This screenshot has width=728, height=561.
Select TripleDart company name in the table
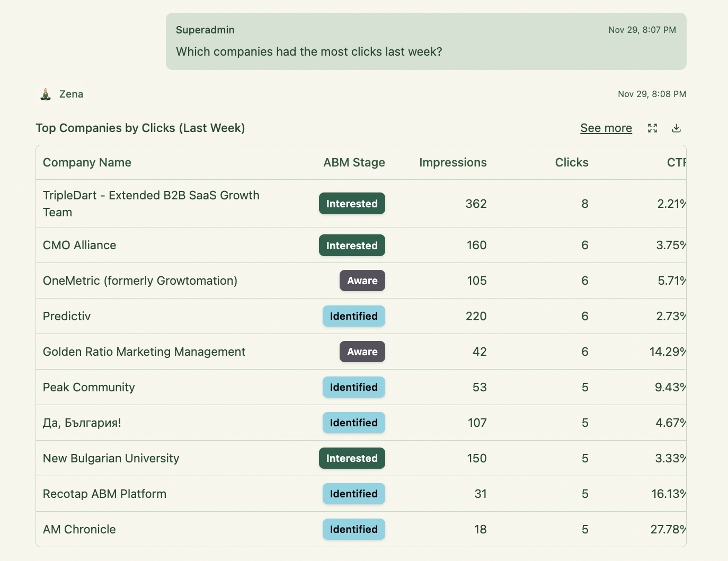(x=152, y=204)
